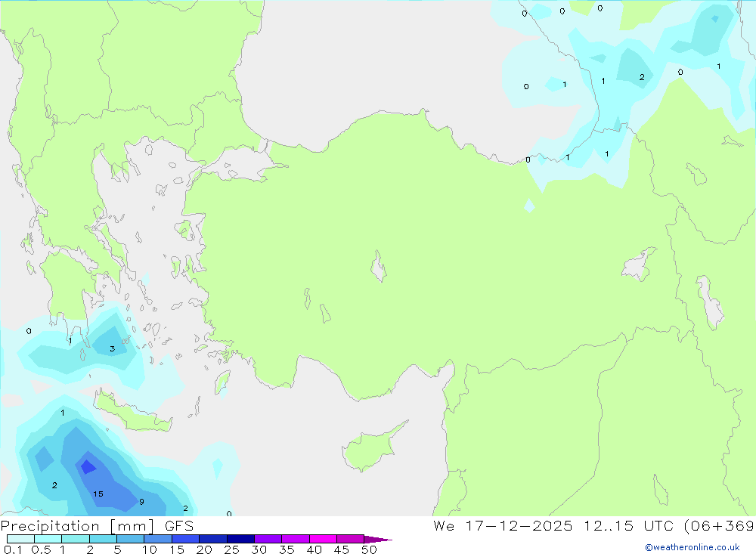756x554 pixels.
Task: Click the 25 legend scale label
Action: click(x=231, y=549)
